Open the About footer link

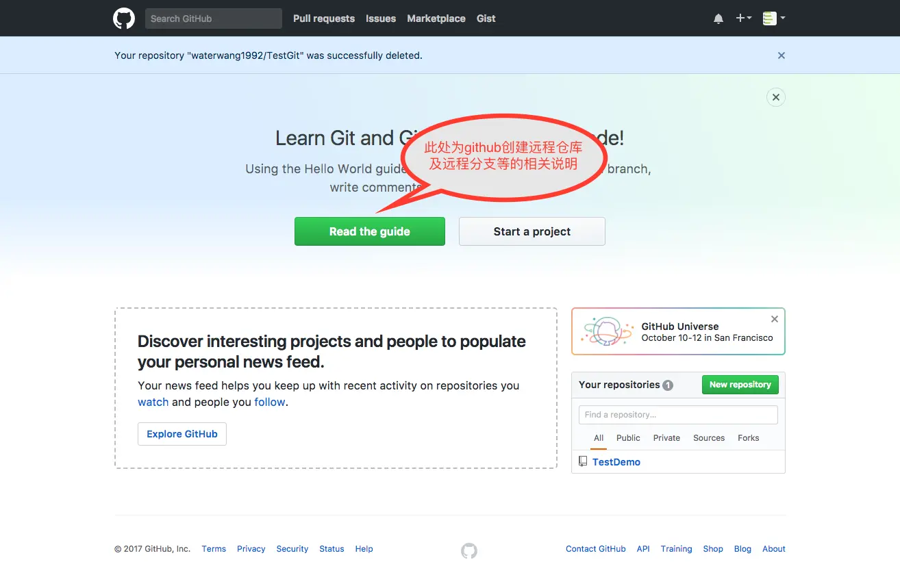tap(774, 549)
